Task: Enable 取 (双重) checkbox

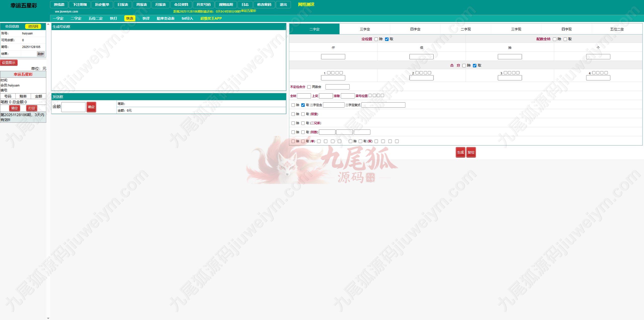Action: pos(303,114)
